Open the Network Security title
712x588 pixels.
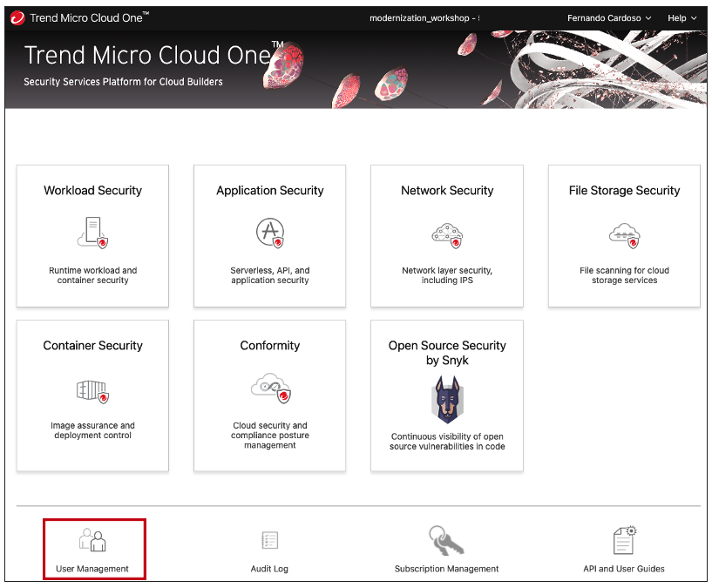coord(447,190)
